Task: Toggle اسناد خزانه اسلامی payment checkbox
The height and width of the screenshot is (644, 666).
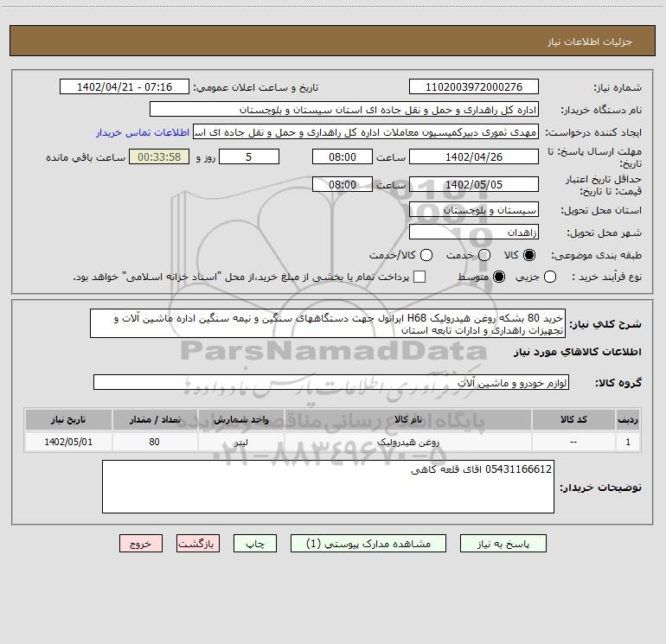Action: pyautogui.click(x=419, y=277)
